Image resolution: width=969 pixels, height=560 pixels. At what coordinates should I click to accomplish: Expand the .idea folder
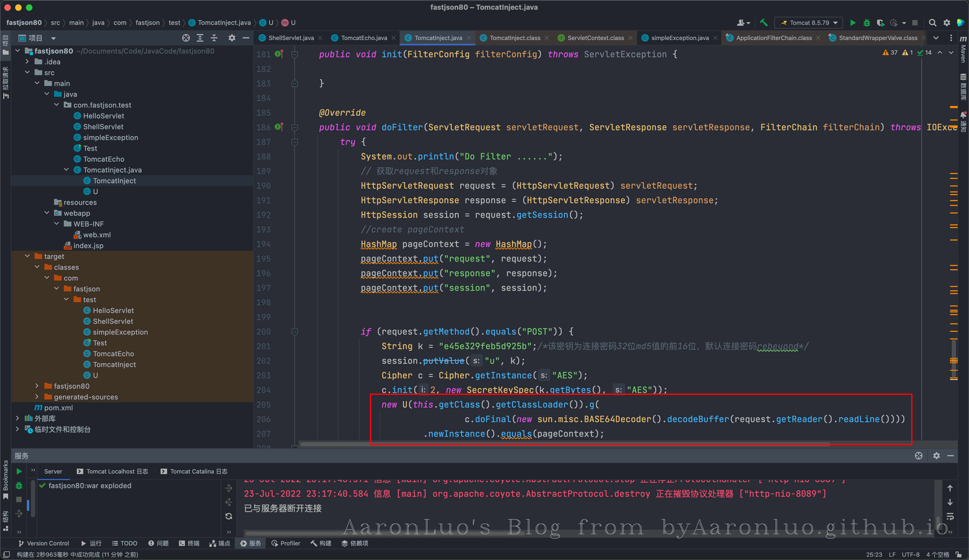tap(27, 62)
